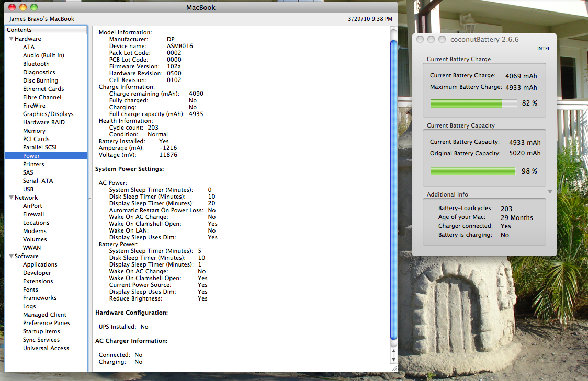Select Memory in the sidebar
The width and height of the screenshot is (588, 381).
34,131
